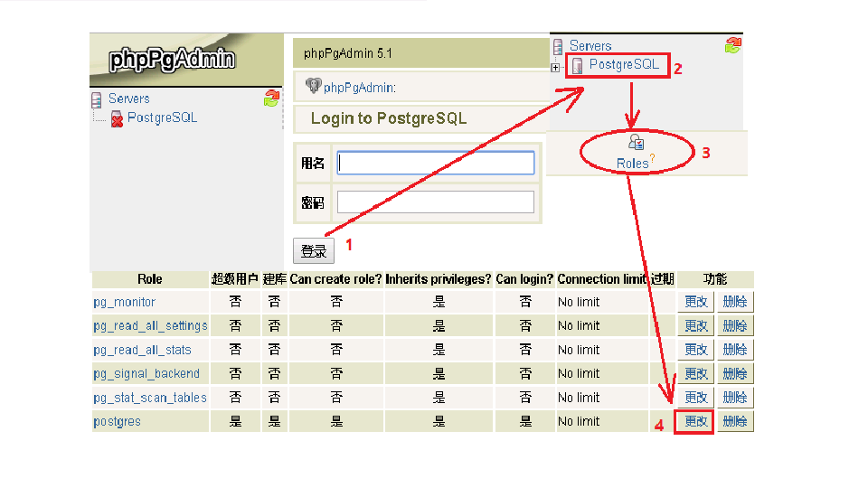868x488 pixels.
Task: Click 更改 for pg_read_all_stats
Action: pyautogui.click(x=696, y=350)
